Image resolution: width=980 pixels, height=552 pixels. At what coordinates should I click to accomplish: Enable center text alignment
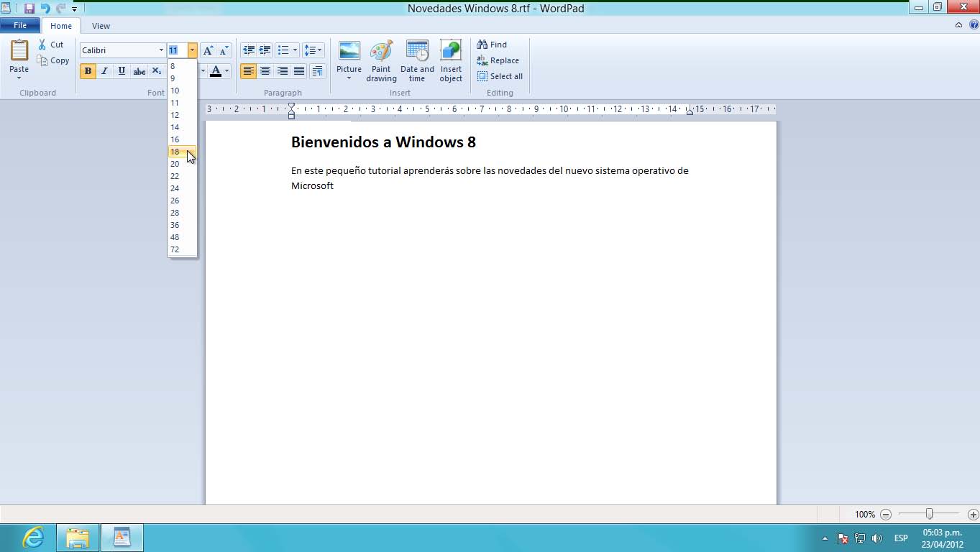(265, 71)
